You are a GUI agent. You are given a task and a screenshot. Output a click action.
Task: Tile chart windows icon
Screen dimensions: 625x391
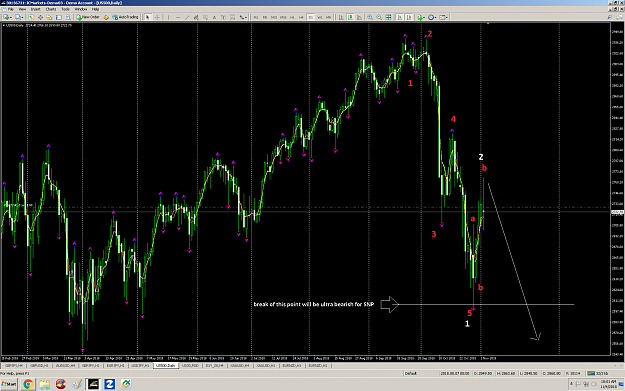coord(388,17)
